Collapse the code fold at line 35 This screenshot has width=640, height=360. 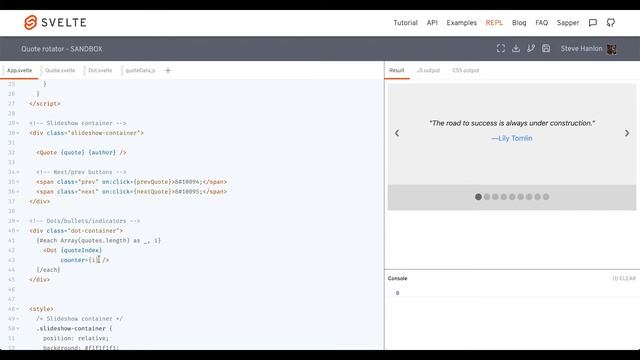pos(18,182)
